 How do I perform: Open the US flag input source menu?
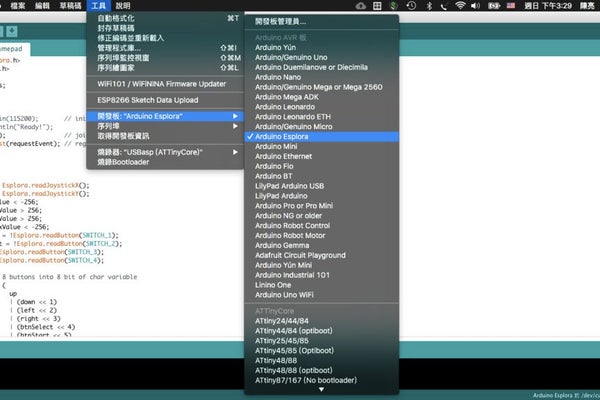[x=511, y=5]
